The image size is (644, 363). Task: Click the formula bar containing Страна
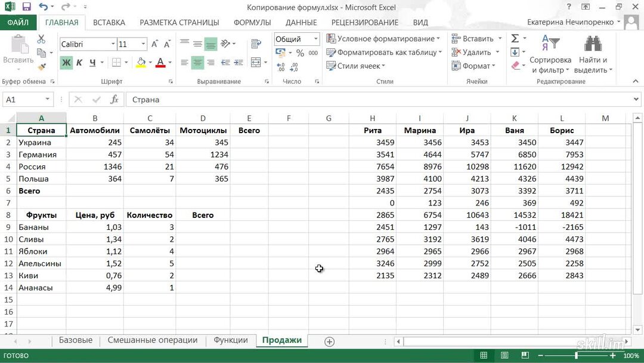[x=379, y=100]
